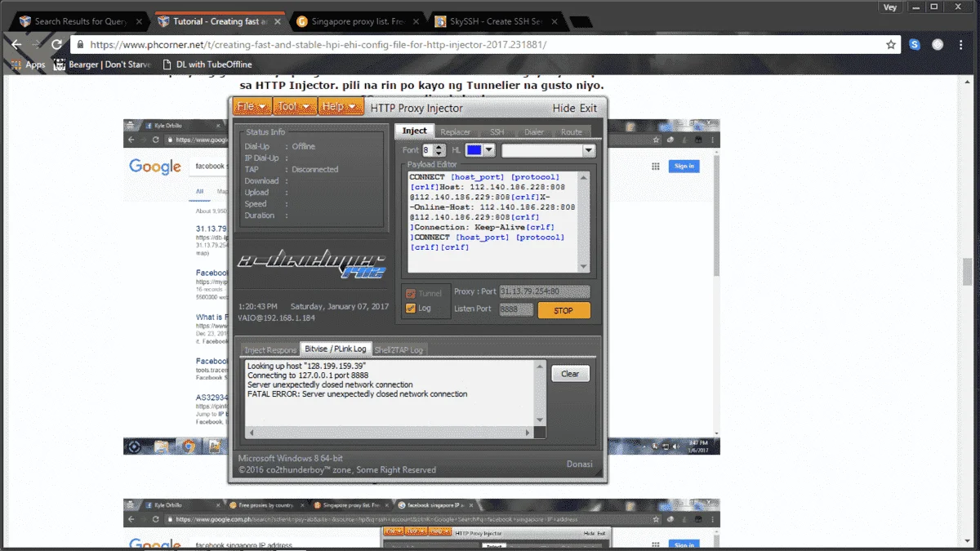Click the Proxy : Port field
The image size is (980, 551).
click(544, 291)
